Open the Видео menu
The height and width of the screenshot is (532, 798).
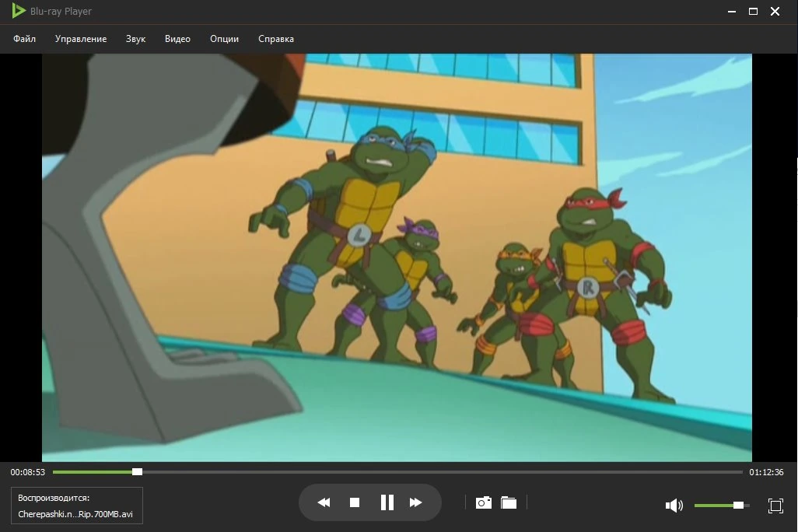pos(177,39)
